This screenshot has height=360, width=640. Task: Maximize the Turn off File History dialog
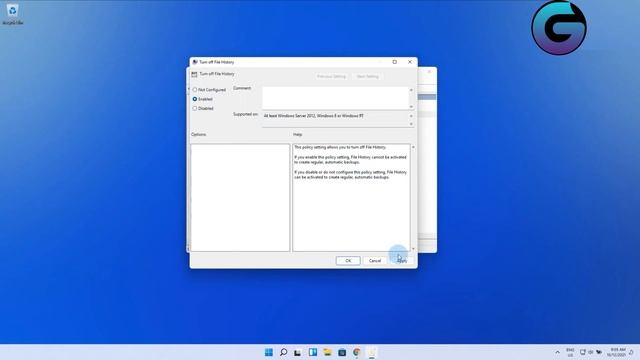click(x=394, y=62)
